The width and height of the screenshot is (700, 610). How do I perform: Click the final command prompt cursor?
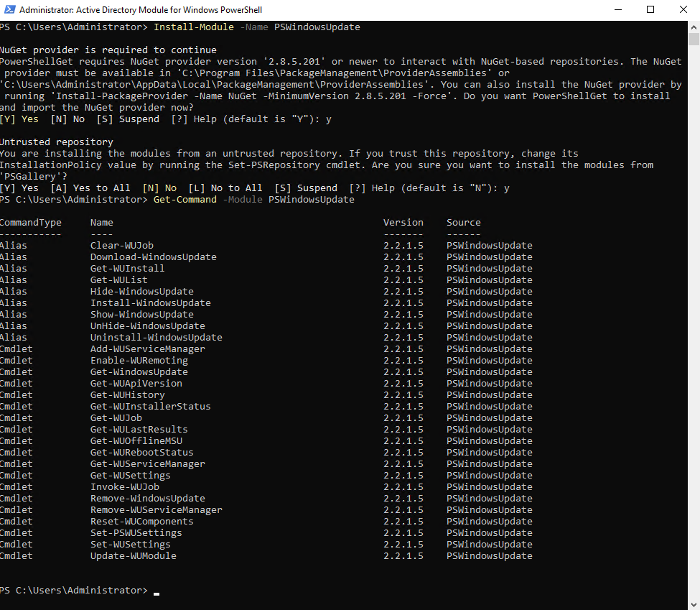[157, 593]
